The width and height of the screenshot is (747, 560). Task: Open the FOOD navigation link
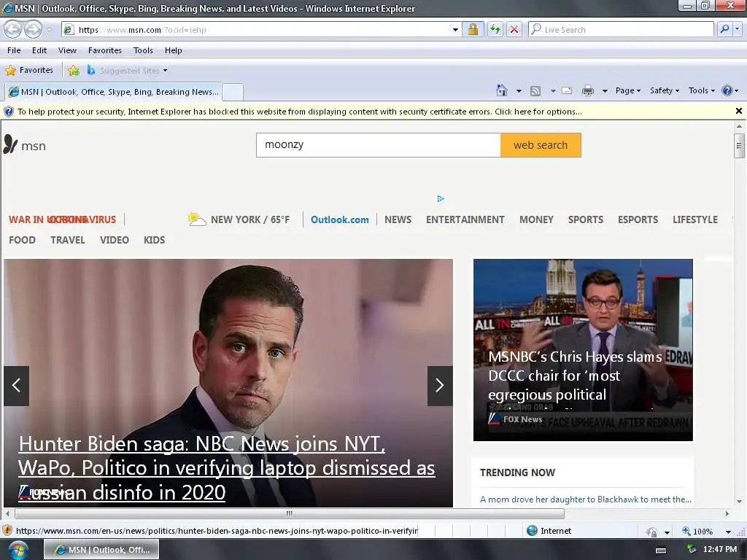click(x=23, y=240)
